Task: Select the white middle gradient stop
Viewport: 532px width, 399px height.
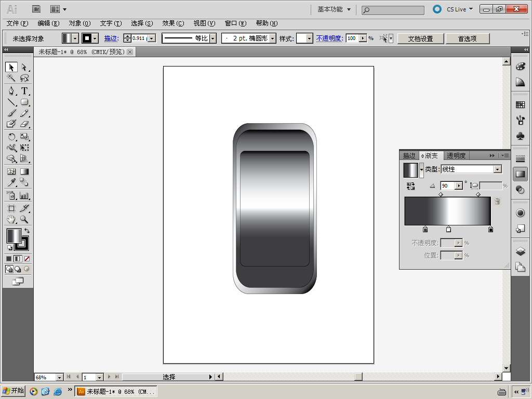Action: 448,229
